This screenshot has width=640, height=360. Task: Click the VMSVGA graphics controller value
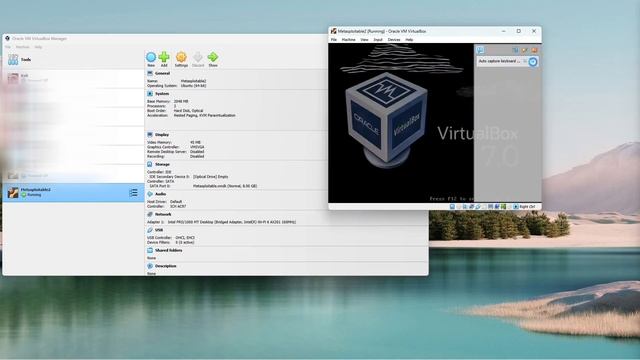197,147
